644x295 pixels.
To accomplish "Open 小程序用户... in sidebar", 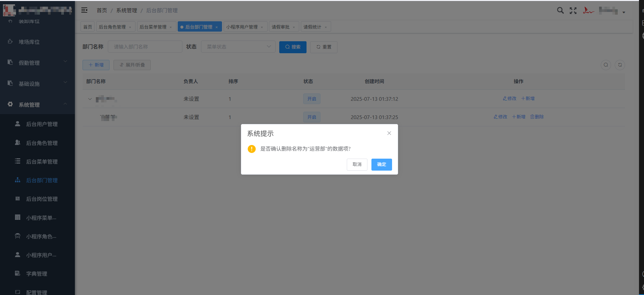I will 37,255.
